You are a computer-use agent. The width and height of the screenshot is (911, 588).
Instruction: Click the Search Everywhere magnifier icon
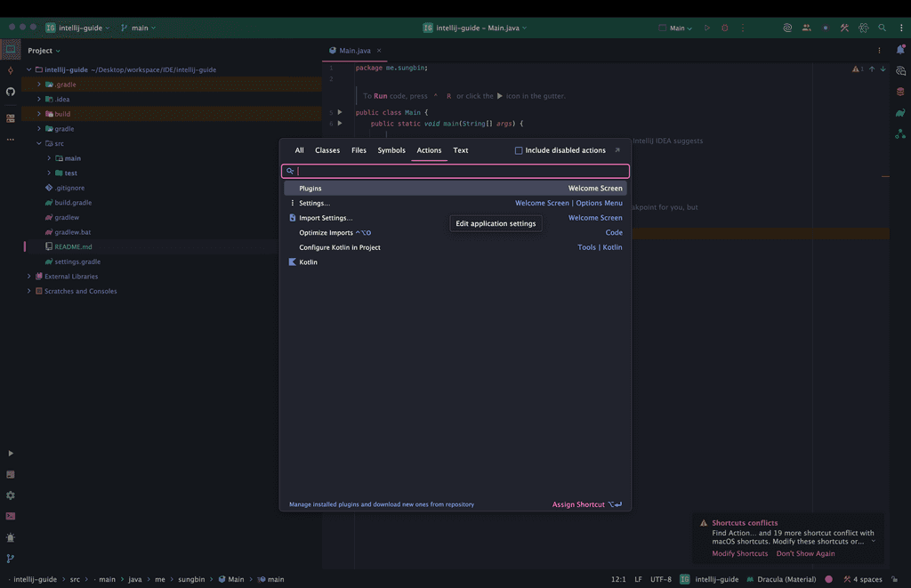pyautogui.click(x=882, y=28)
